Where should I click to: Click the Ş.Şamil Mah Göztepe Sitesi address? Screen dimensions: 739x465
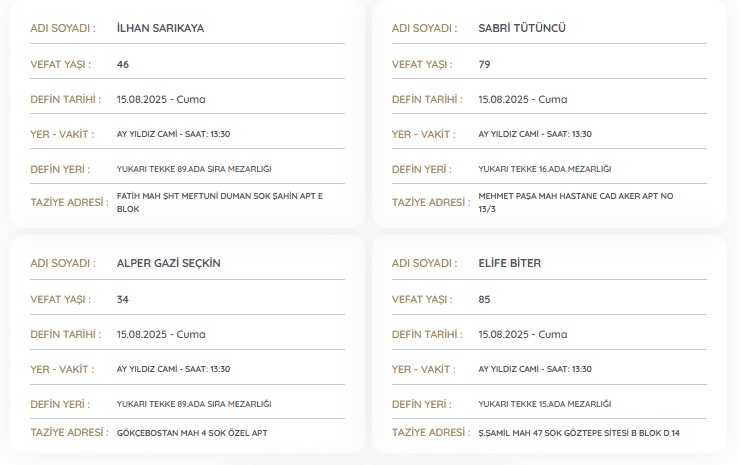click(x=579, y=433)
